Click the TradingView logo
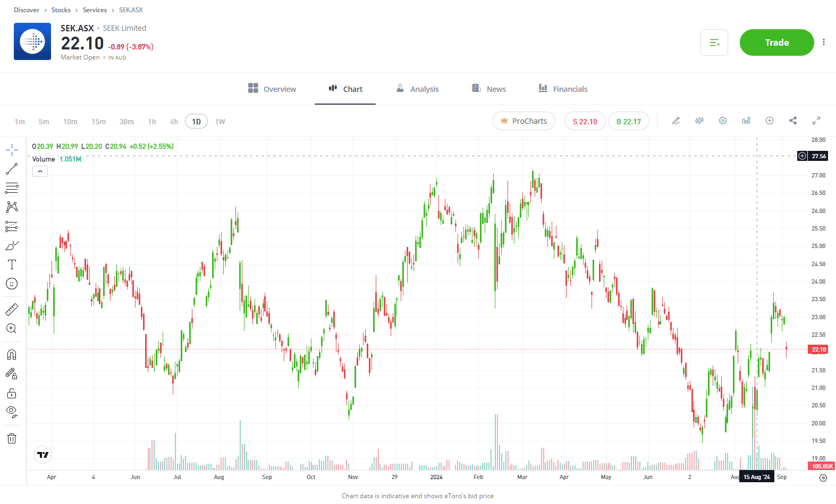This screenshot has height=504, width=836. pyautogui.click(x=43, y=455)
